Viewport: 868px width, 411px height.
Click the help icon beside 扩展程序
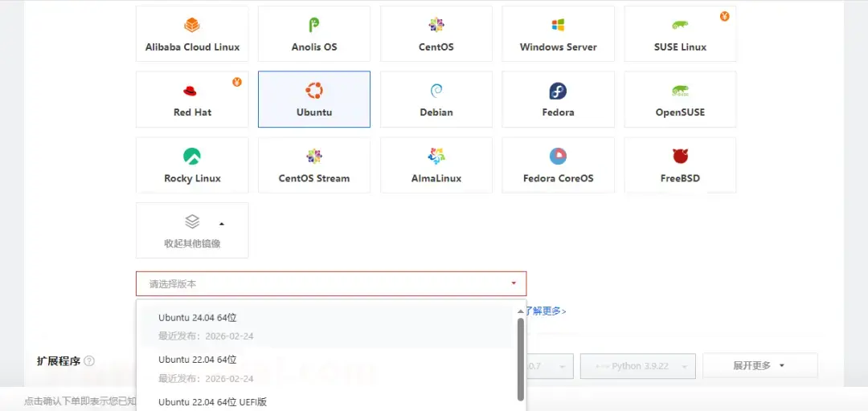point(89,361)
